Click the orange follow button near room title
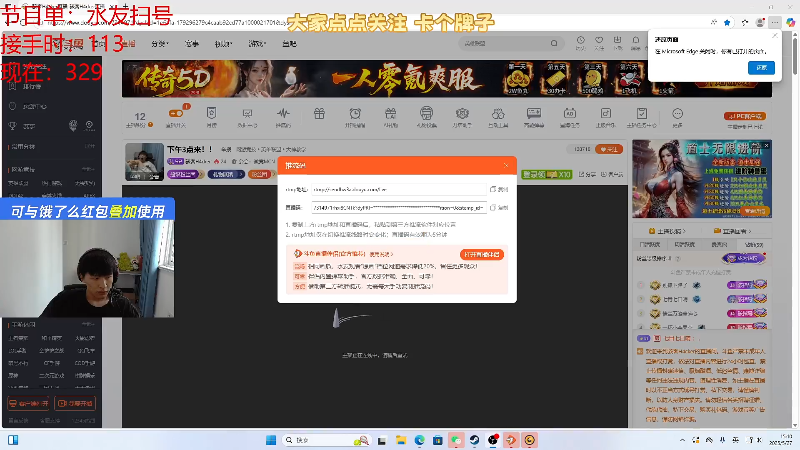The width and height of the screenshot is (800, 450). click(609, 149)
